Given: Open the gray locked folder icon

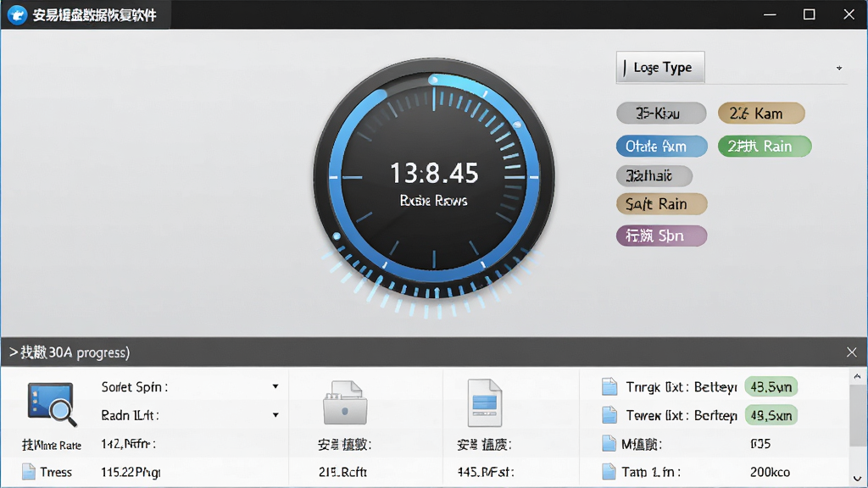Looking at the screenshot, I should [344, 402].
